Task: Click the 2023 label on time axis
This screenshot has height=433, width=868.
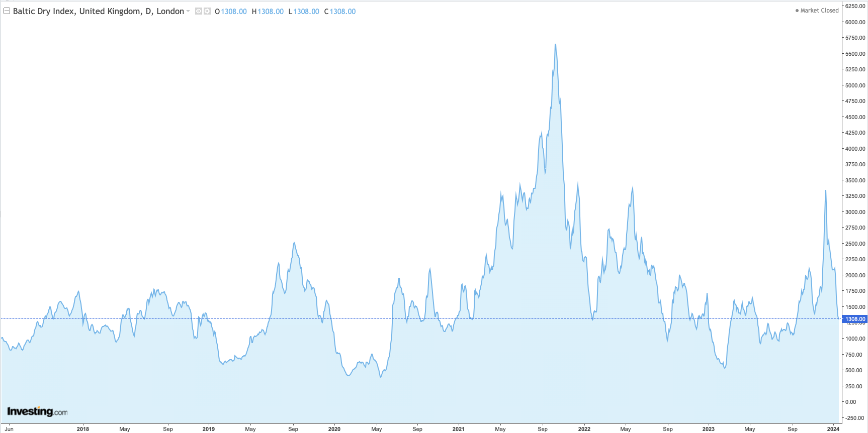Action: click(709, 429)
